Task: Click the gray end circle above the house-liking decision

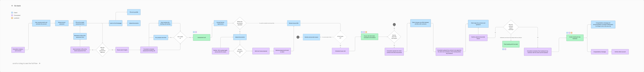Action: tap(394, 25)
